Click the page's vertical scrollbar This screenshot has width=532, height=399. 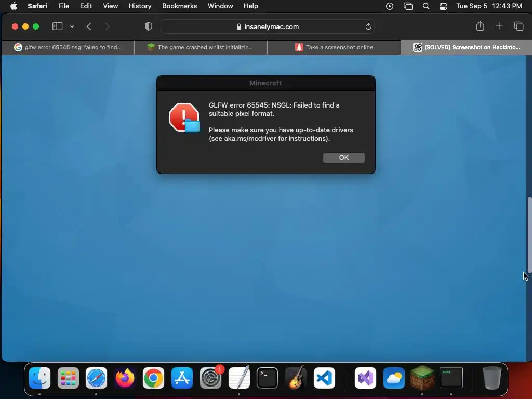pyautogui.click(x=529, y=234)
